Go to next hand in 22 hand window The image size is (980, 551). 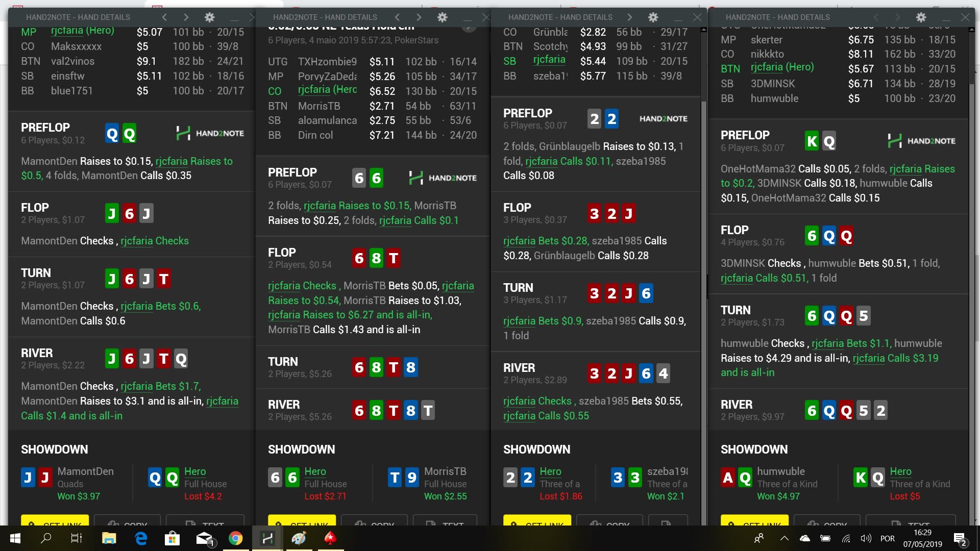(x=629, y=17)
